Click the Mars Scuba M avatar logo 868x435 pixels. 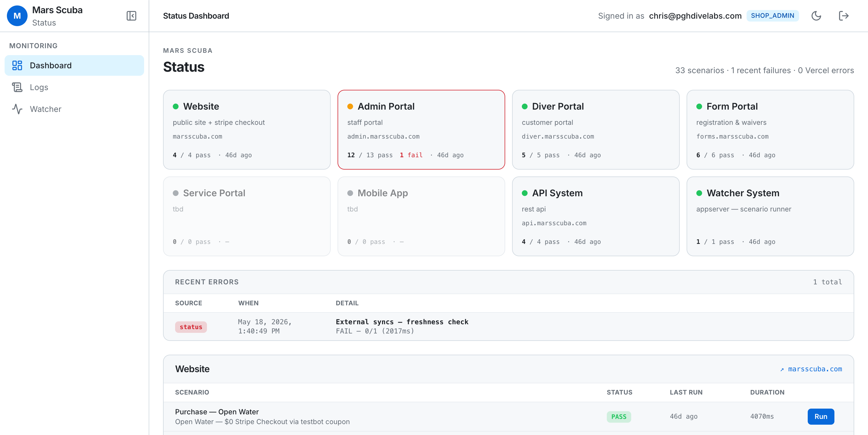[17, 16]
